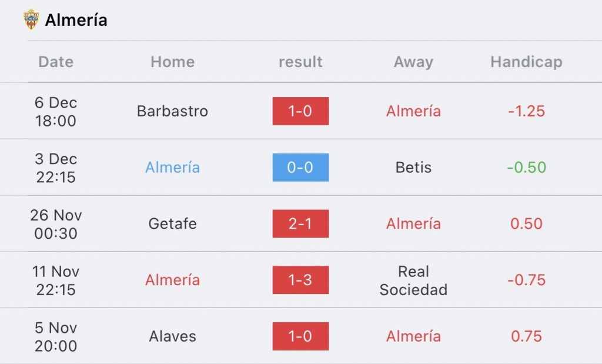
Task: Click the Real Sociedad team name
Action: (413, 280)
